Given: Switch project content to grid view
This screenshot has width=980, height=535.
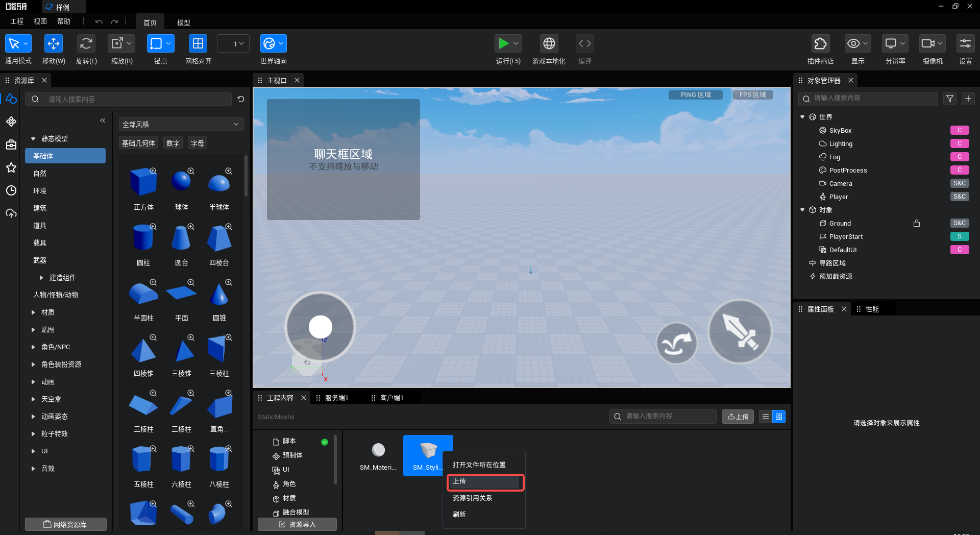Looking at the screenshot, I should pos(779,417).
